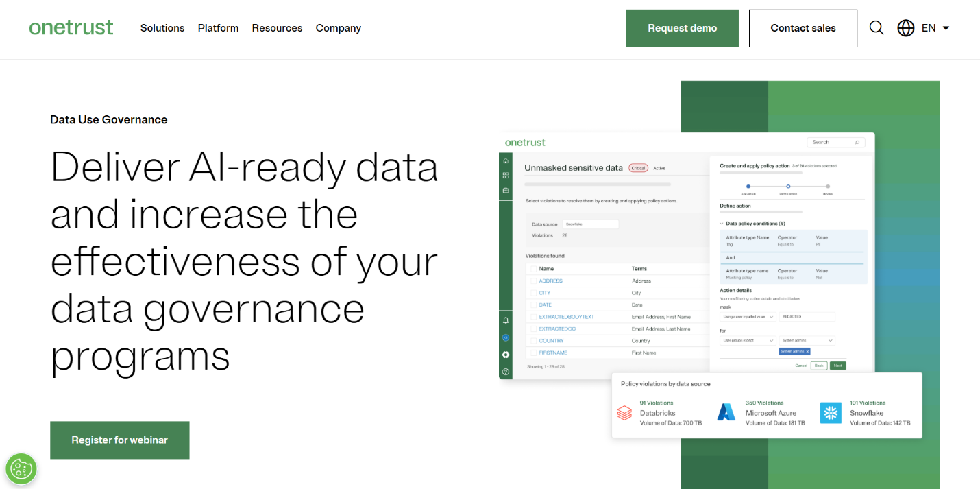Viewport: 980px width, 489px height.
Task: Click 'Showing 1 - 28 of 28' text
Action: pos(546,367)
